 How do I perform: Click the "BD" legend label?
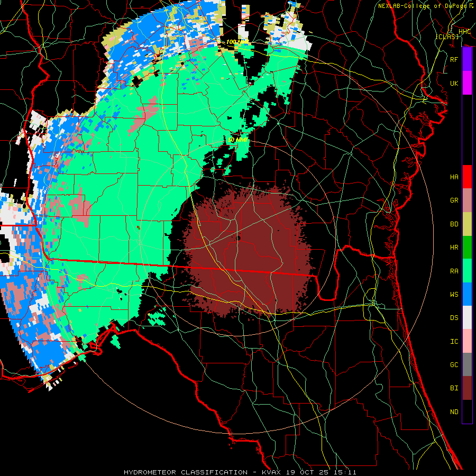(x=454, y=224)
